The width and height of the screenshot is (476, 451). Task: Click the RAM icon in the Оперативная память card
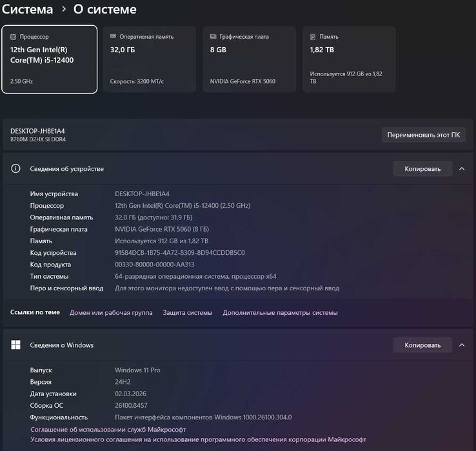tap(113, 36)
